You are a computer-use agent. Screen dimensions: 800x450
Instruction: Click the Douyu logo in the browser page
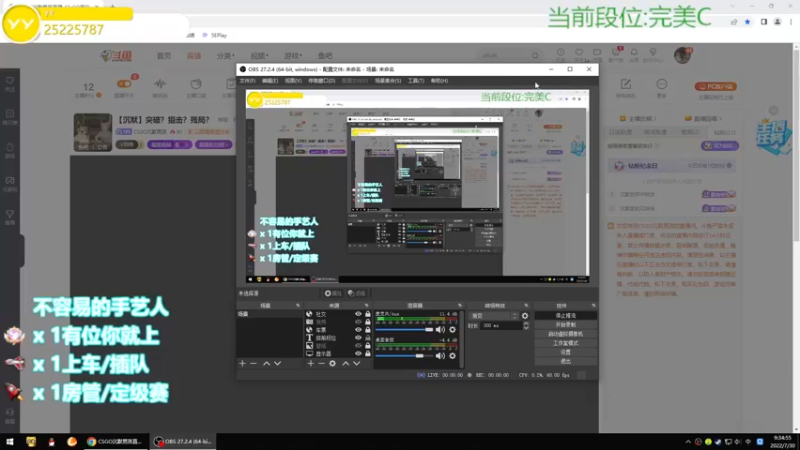tap(116, 56)
